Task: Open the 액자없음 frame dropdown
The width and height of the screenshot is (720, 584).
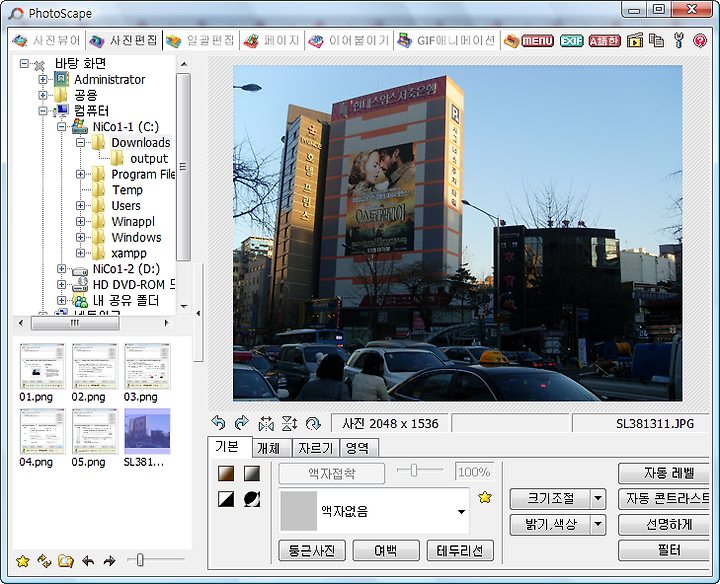Action: pos(374,511)
